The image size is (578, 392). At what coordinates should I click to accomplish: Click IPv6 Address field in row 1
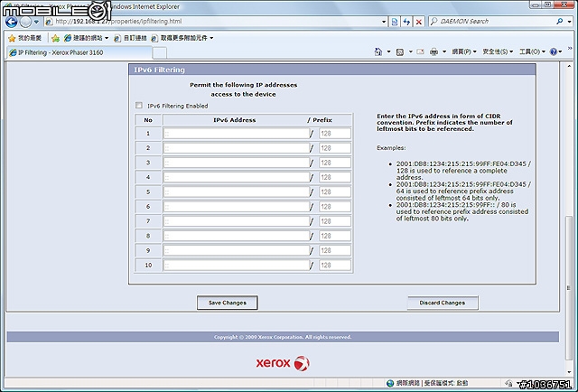[x=237, y=134]
